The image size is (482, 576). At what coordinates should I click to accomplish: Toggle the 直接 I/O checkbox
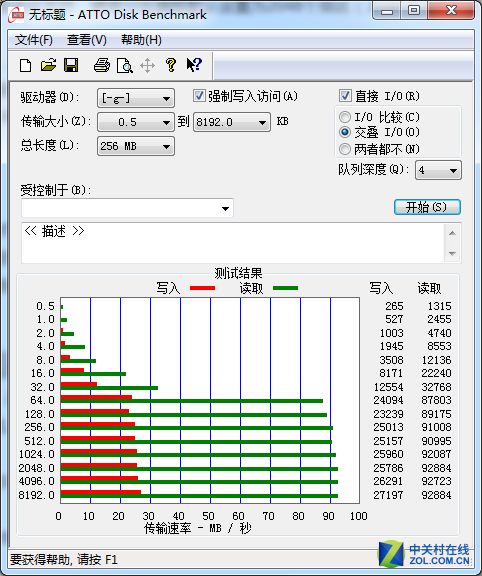click(x=345, y=96)
